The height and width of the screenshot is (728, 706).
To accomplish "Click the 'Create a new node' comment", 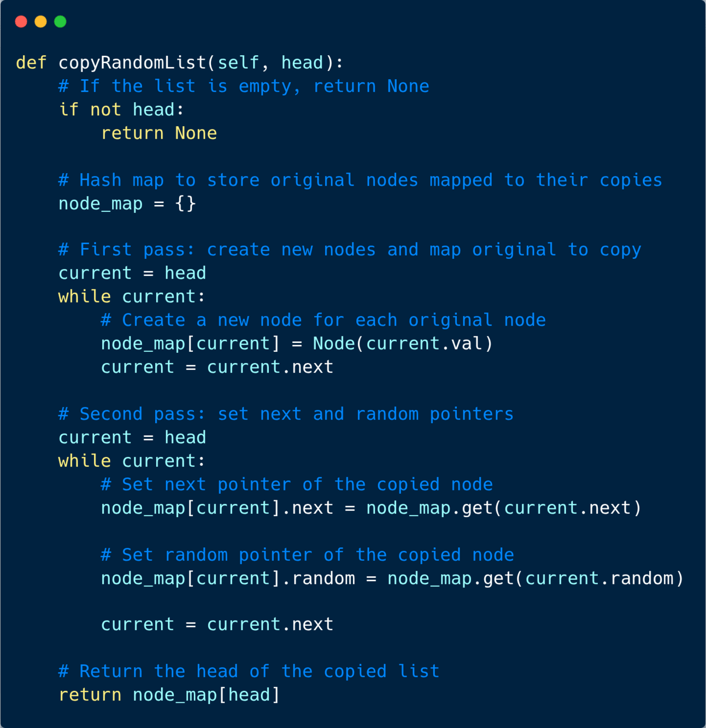I will click(323, 320).
